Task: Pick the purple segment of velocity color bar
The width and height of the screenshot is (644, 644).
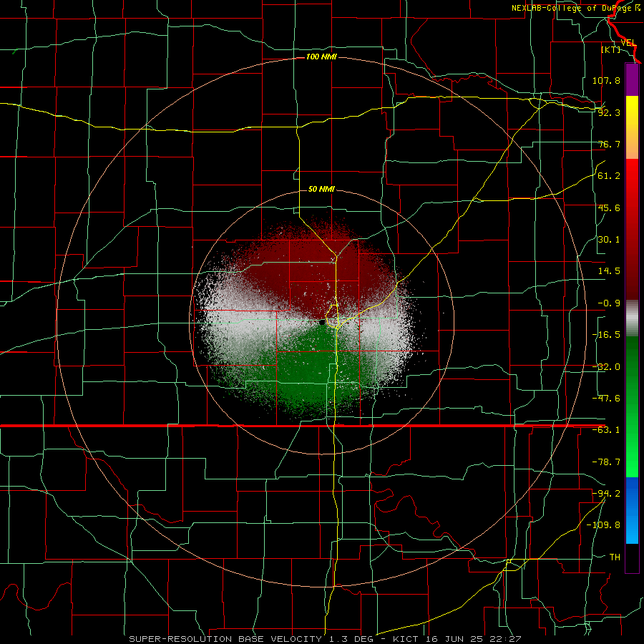Action: click(x=632, y=79)
